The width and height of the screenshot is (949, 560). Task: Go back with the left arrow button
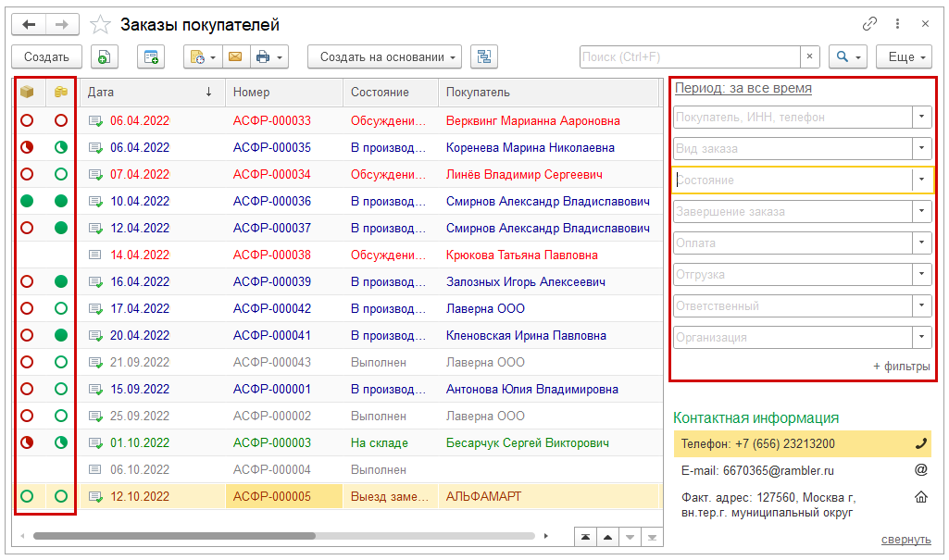click(29, 25)
